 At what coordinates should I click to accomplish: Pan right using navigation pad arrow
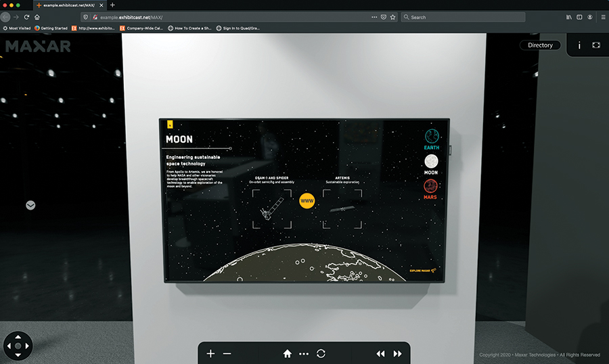click(27, 346)
